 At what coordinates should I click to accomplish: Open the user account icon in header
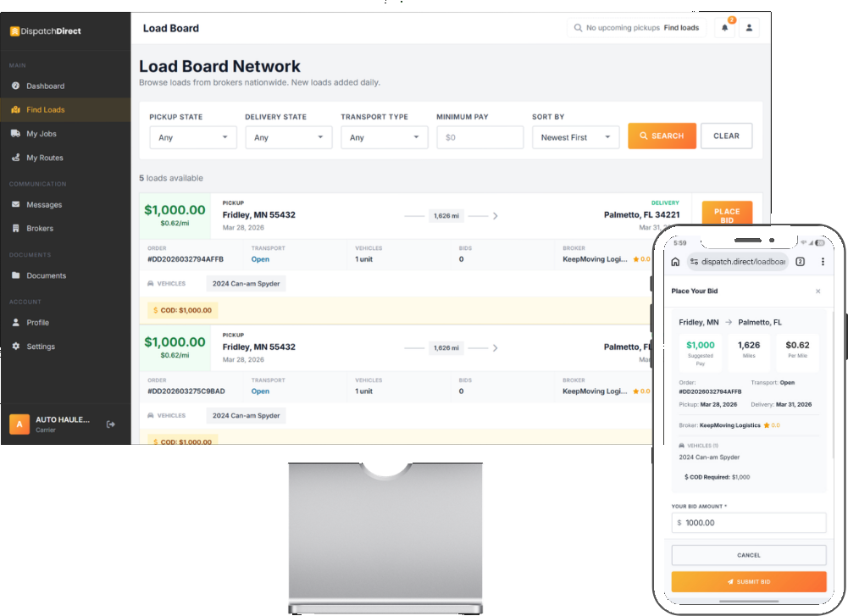[x=749, y=28]
